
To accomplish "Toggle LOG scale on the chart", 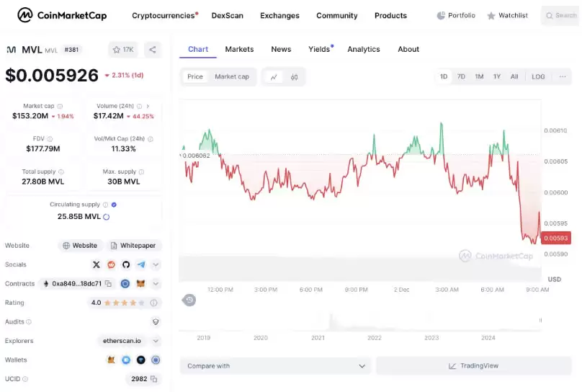I will [x=538, y=77].
